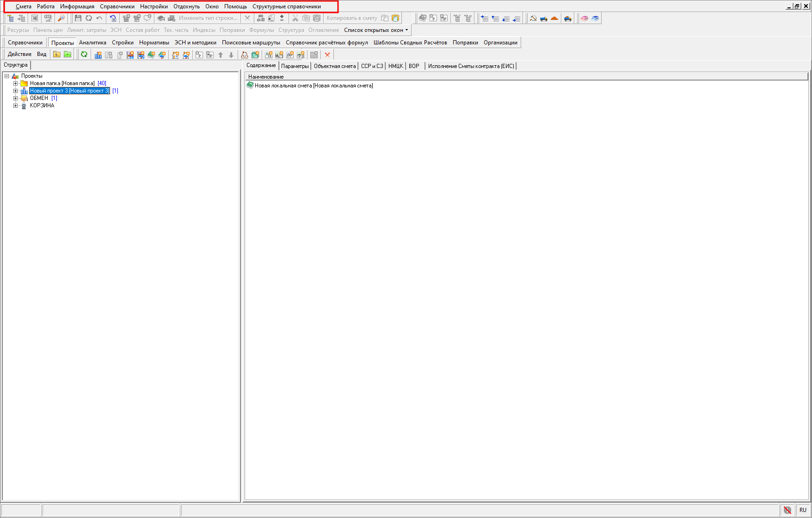Collapse the root Проекты tree node

(x=6, y=76)
